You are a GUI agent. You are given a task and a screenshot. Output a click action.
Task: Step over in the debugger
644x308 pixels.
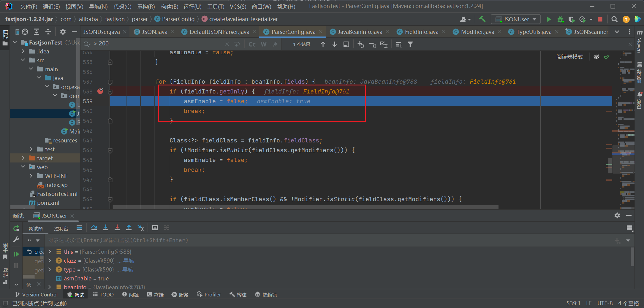(x=94, y=228)
